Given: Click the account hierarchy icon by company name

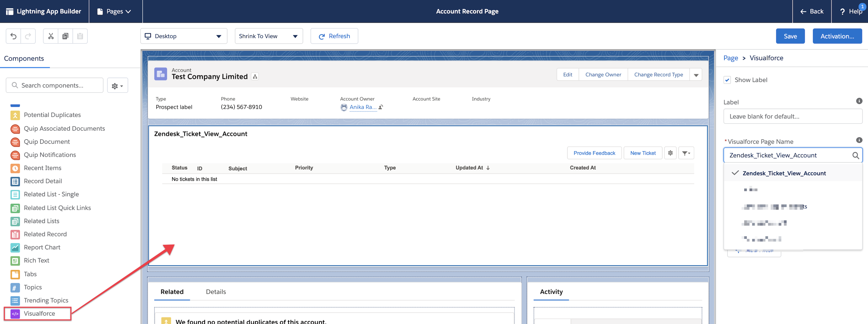Looking at the screenshot, I should pos(255,77).
